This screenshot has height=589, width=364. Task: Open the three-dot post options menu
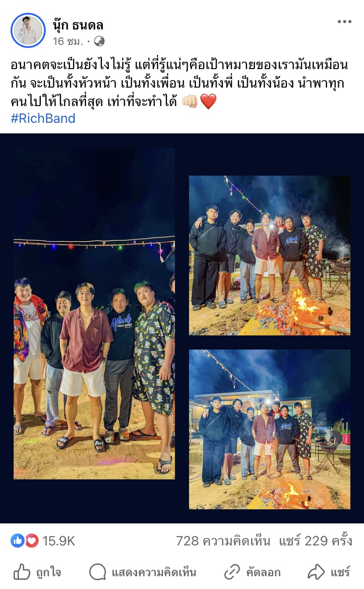(x=344, y=22)
